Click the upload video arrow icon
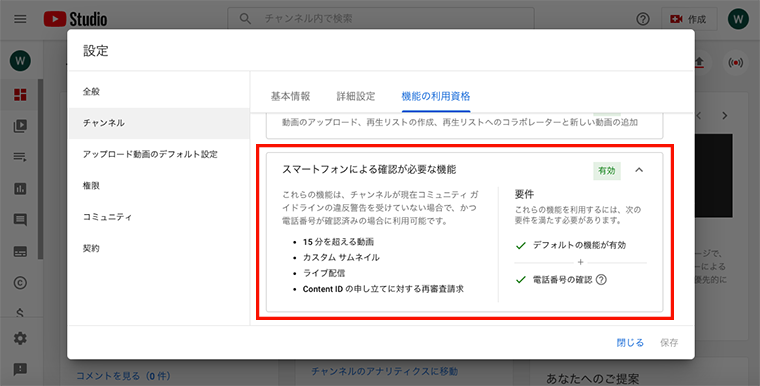The height and width of the screenshot is (386, 760). click(x=699, y=63)
